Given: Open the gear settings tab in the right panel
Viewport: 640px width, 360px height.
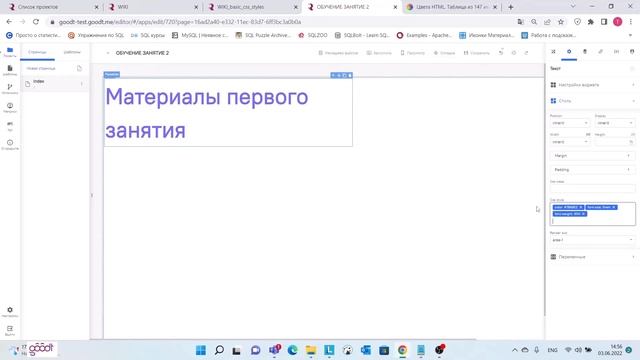Looking at the screenshot, I should [x=569, y=51].
